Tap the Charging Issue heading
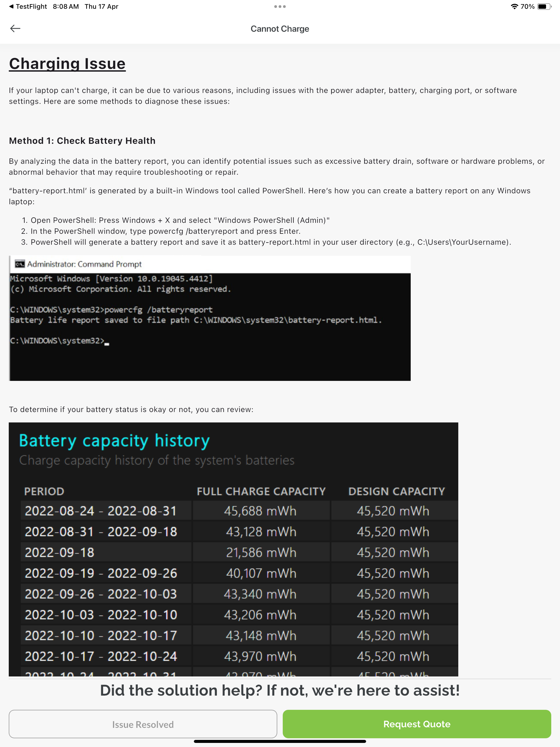This screenshot has height=747, width=560. coord(67,64)
